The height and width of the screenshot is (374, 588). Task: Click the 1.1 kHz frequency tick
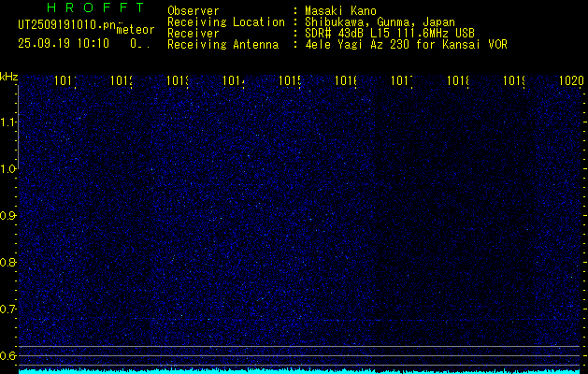click(8, 122)
